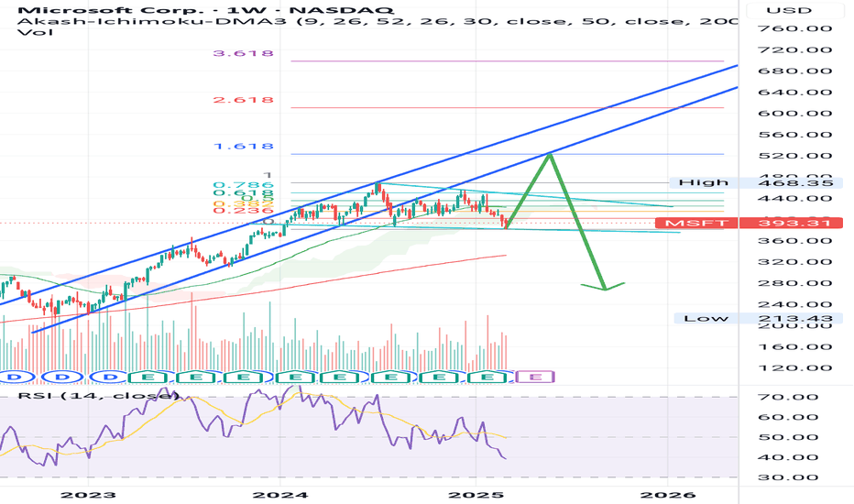The image size is (854, 504).
Task: Click the 720.00 price scale value
Action: click(794, 49)
